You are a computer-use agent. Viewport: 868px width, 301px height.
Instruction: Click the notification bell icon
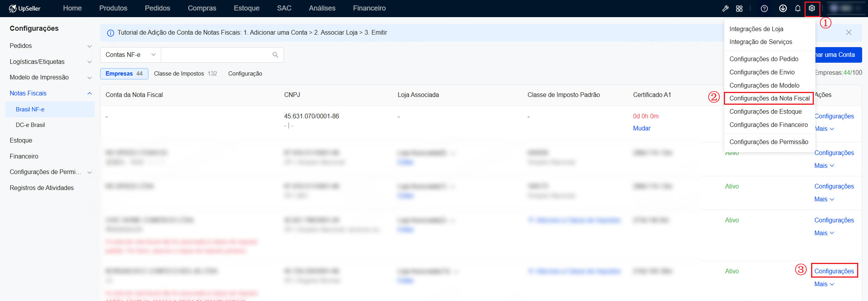[797, 9]
